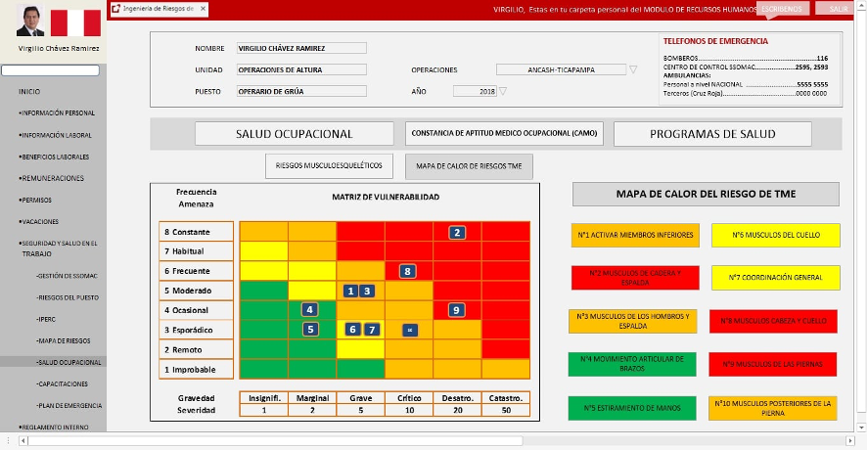The image size is (868, 450).
Task: Select risk marker 6 in the matrix
Action: click(353, 330)
